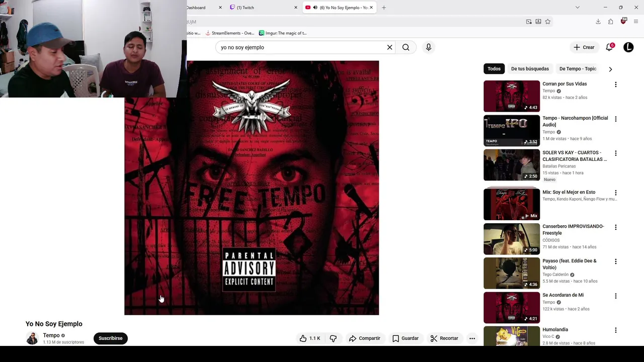The height and width of the screenshot is (362, 644).
Task: Select the 'De tus búsquedas' chip
Action: click(530, 69)
